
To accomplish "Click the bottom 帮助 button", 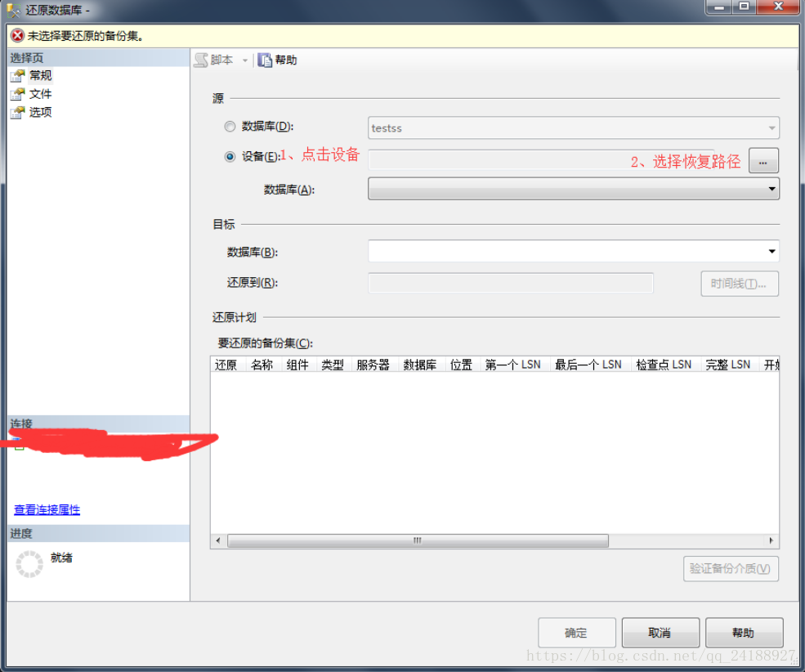I will pos(744,633).
